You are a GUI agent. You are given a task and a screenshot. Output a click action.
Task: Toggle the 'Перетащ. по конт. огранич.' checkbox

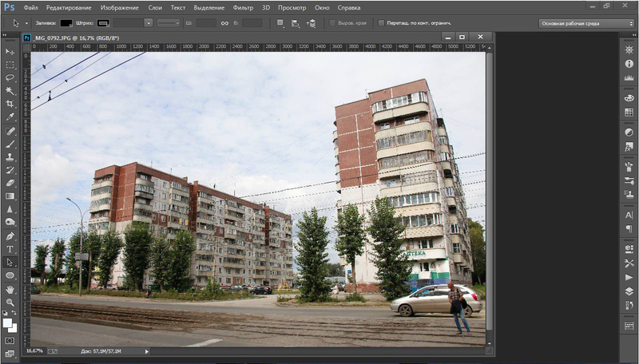click(381, 23)
